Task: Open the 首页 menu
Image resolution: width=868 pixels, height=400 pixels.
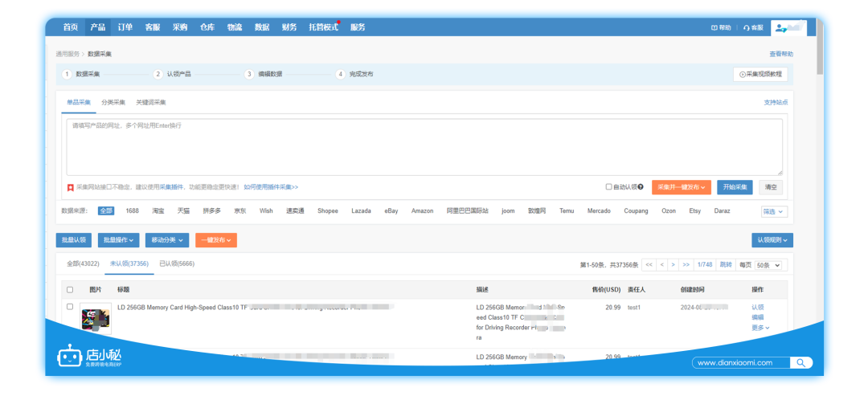Action: pos(70,27)
